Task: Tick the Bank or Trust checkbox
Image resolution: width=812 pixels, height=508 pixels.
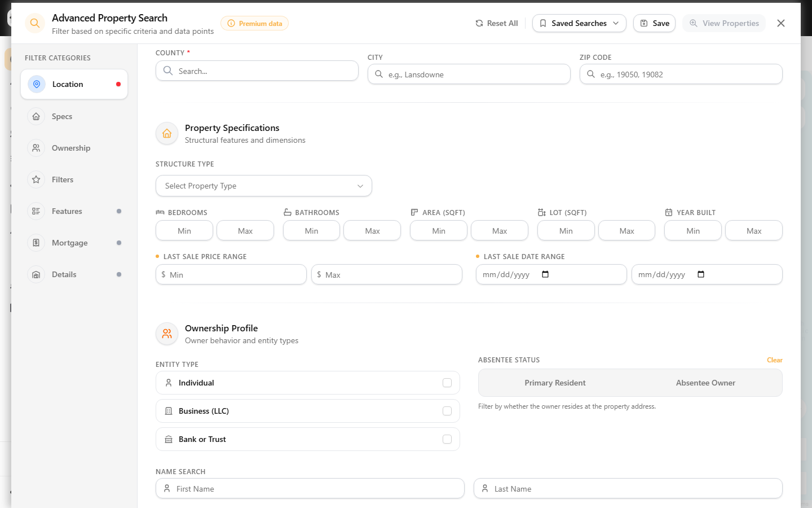Action: coord(447,439)
